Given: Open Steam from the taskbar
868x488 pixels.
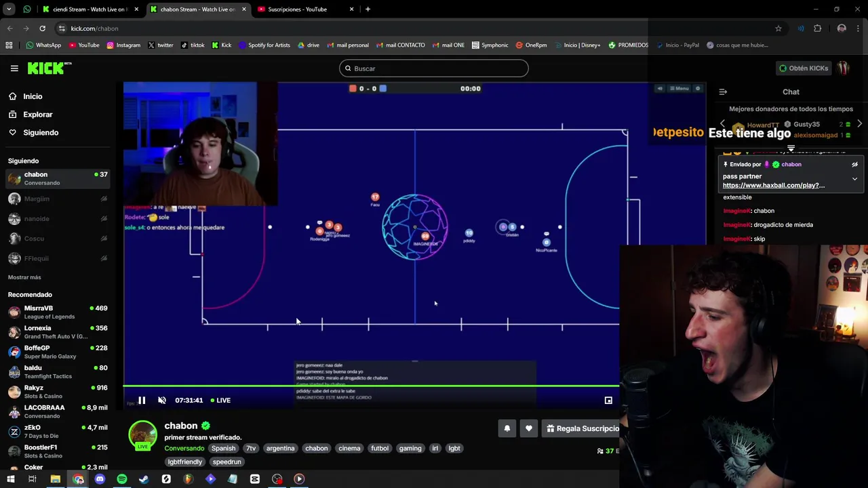Looking at the screenshot, I should [144, 479].
